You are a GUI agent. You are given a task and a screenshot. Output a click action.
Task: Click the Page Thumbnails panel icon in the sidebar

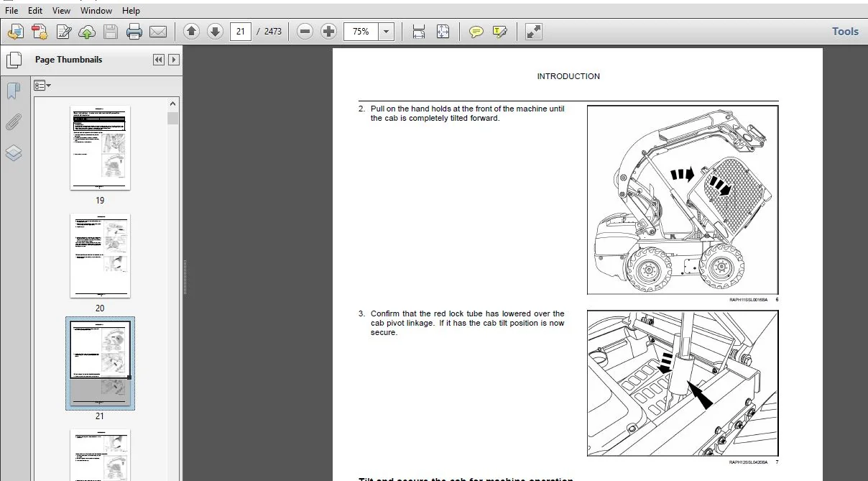pyautogui.click(x=14, y=60)
